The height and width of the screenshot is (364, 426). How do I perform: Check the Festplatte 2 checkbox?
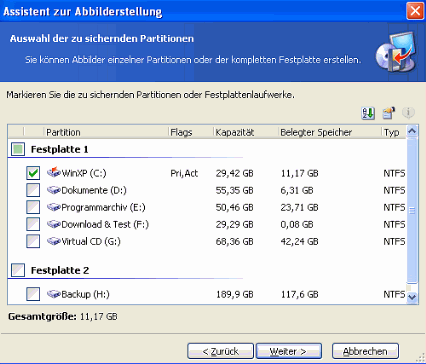pyautogui.click(x=18, y=270)
